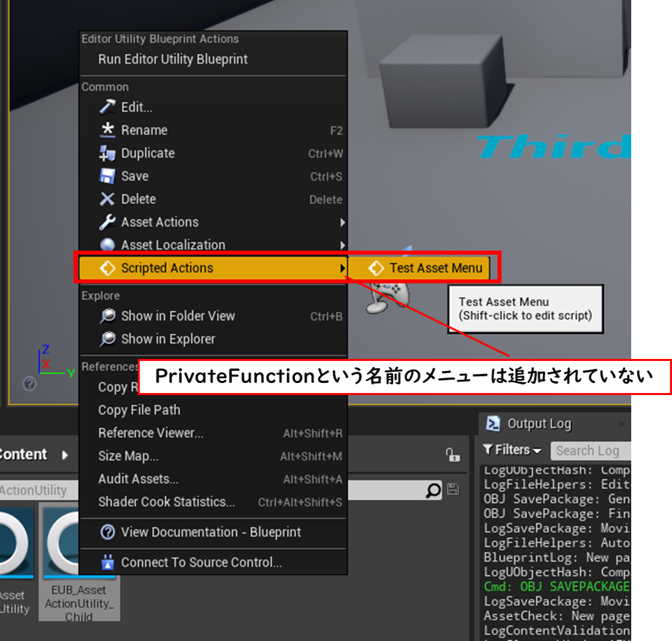This screenshot has height=641, width=672.
Task: Choose Audit Assets... from context menu
Action: [213, 479]
